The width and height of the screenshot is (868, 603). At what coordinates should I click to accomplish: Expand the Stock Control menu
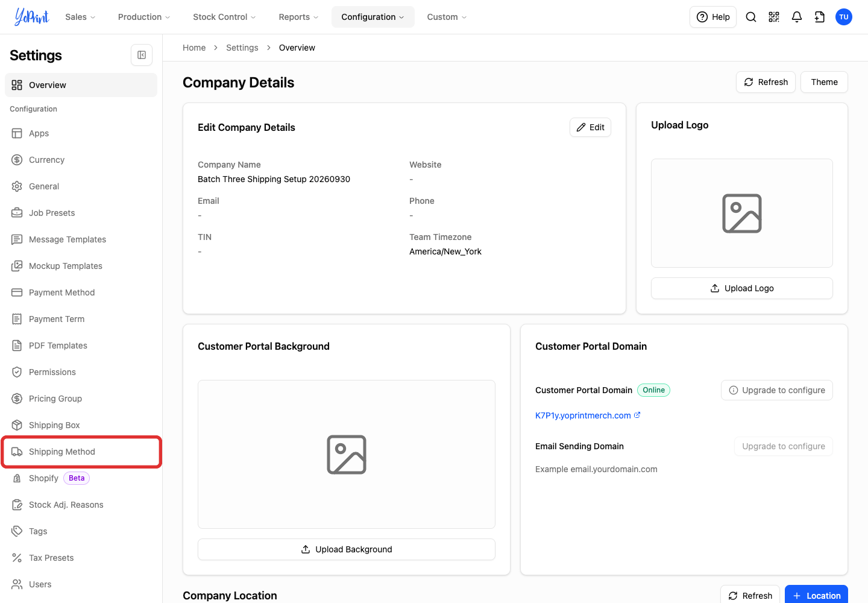click(224, 17)
